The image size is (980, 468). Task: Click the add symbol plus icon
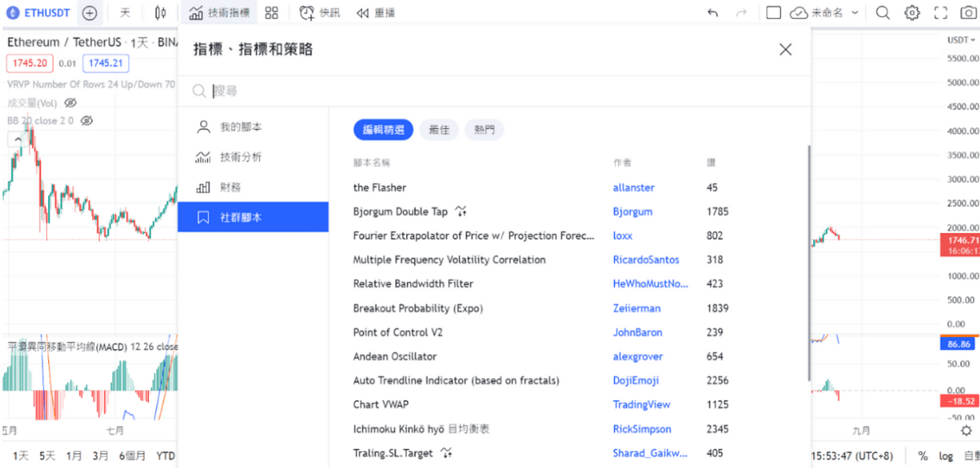coord(90,13)
